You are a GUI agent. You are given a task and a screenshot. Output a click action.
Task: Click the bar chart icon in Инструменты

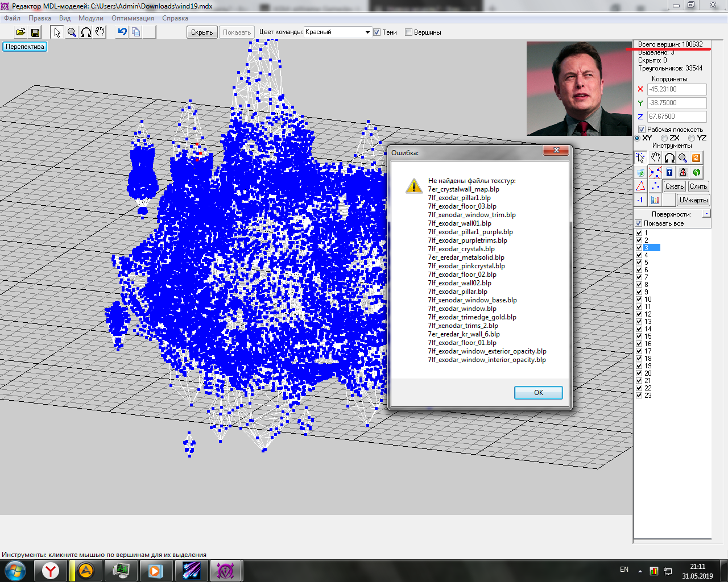click(655, 200)
